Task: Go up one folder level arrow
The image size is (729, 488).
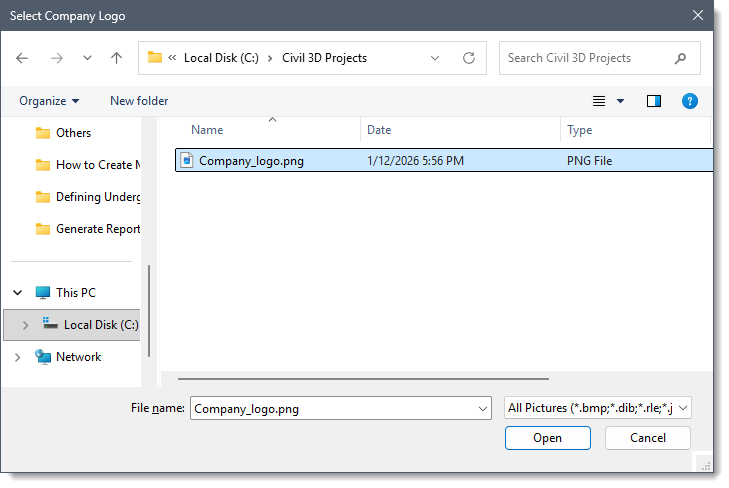Action: [x=116, y=58]
